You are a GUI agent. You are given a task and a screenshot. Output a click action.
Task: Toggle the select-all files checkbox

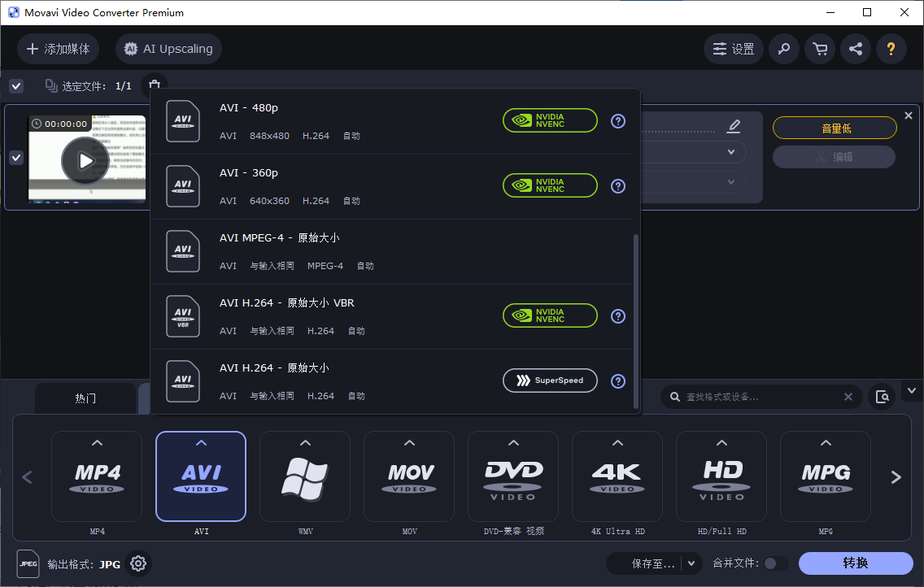pos(15,85)
